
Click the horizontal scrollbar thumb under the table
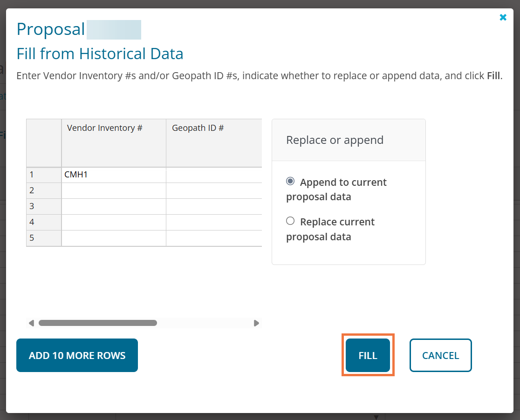click(98, 323)
